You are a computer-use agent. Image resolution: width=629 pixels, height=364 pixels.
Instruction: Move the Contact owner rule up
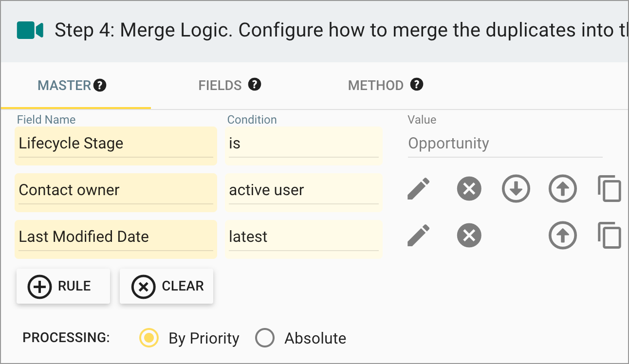pyautogui.click(x=563, y=189)
